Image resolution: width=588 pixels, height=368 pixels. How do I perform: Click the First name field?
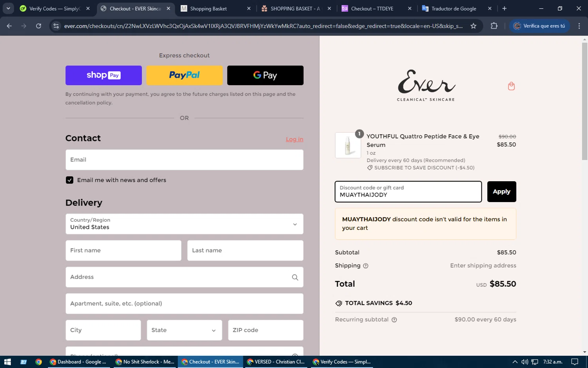(x=123, y=250)
